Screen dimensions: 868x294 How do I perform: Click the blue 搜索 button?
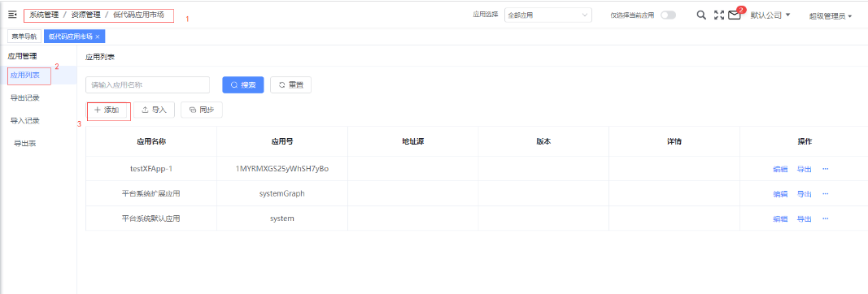click(243, 84)
